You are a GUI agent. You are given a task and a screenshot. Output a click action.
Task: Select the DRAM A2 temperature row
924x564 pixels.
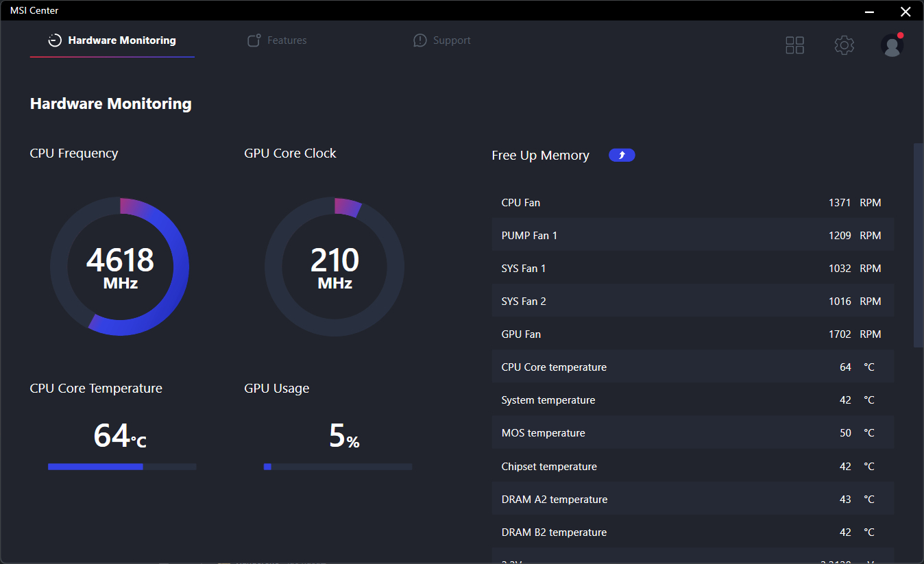pos(693,500)
